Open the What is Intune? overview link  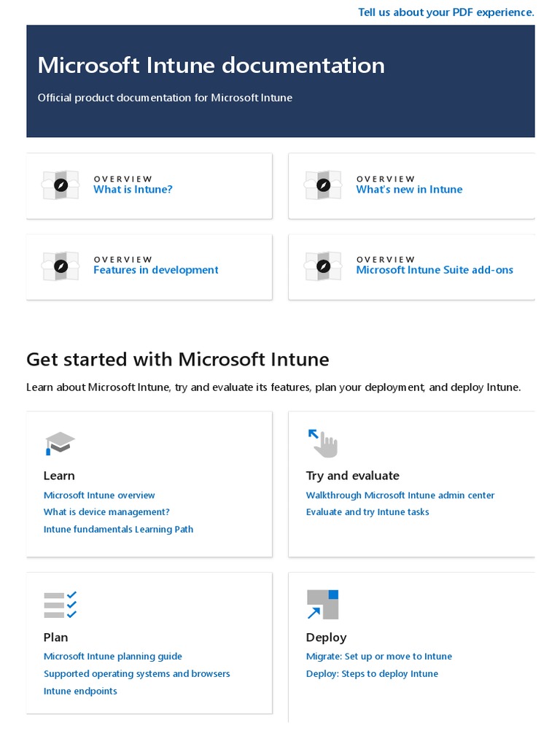pos(133,190)
